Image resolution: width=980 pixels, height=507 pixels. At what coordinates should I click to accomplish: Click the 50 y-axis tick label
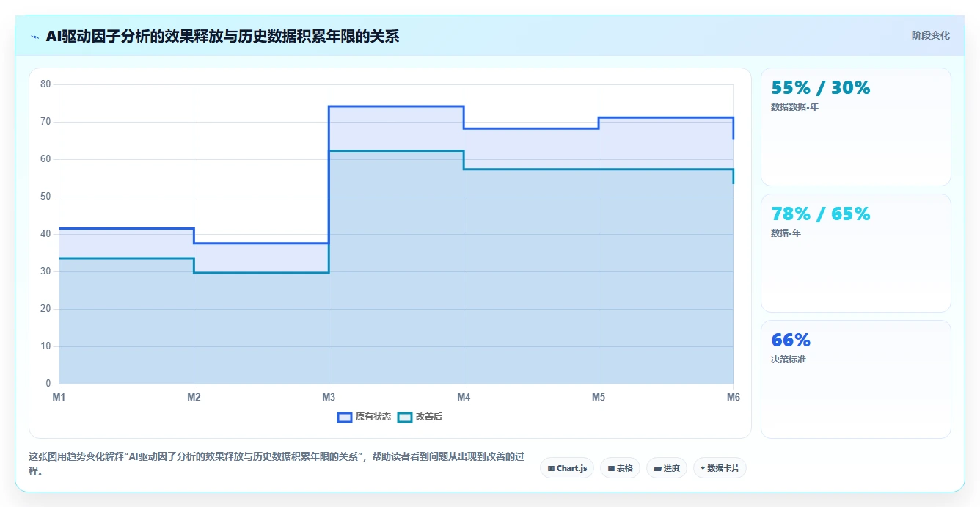[x=45, y=197]
